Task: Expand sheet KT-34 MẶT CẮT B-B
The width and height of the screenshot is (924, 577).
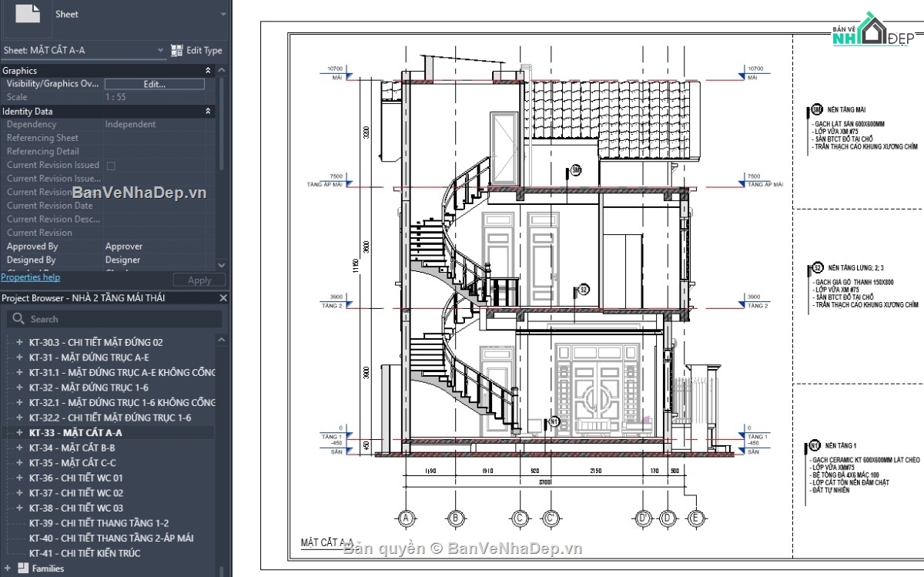Action: click(19, 448)
